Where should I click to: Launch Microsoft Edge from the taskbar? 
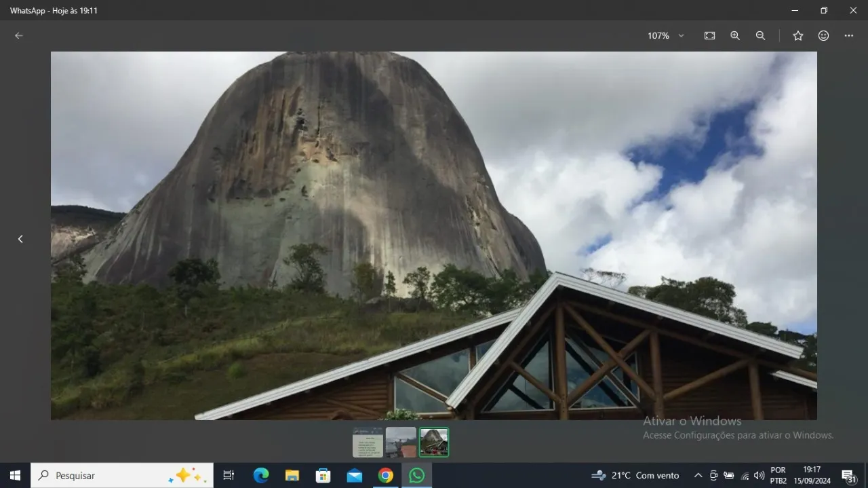[261, 475]
